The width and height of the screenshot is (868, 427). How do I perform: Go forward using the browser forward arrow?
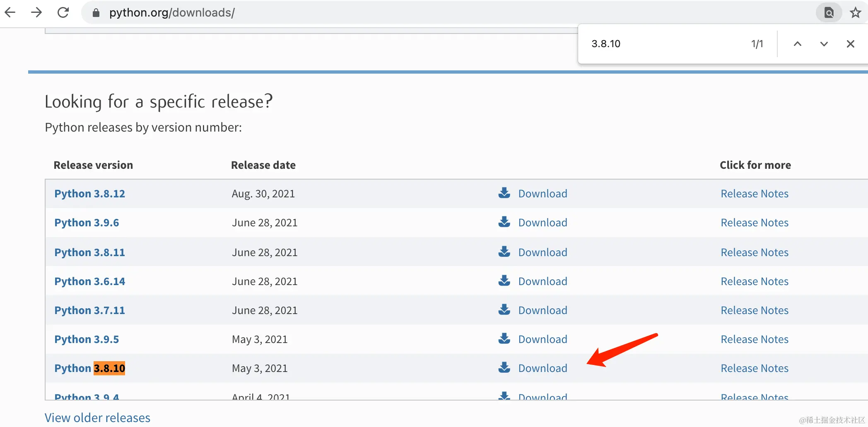point(36,12)
